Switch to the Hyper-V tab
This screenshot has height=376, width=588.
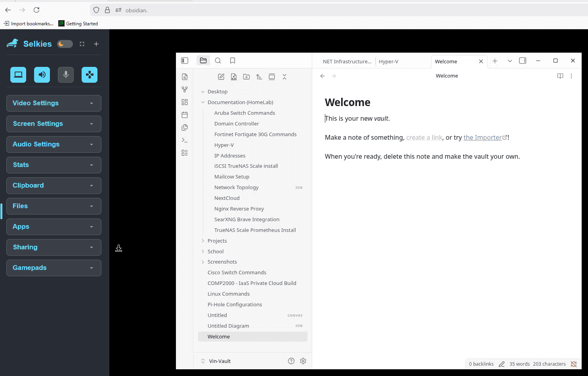coord(388,61)
